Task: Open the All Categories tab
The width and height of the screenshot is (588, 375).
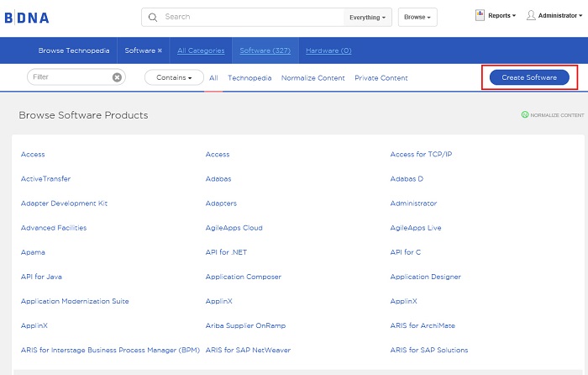Action: click(201, 50)
